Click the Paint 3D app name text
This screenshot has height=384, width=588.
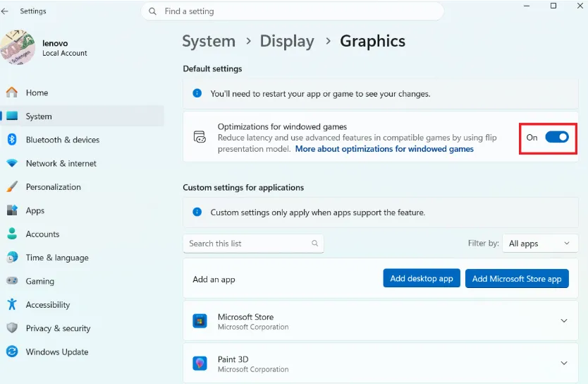click(x=233, y=359)
